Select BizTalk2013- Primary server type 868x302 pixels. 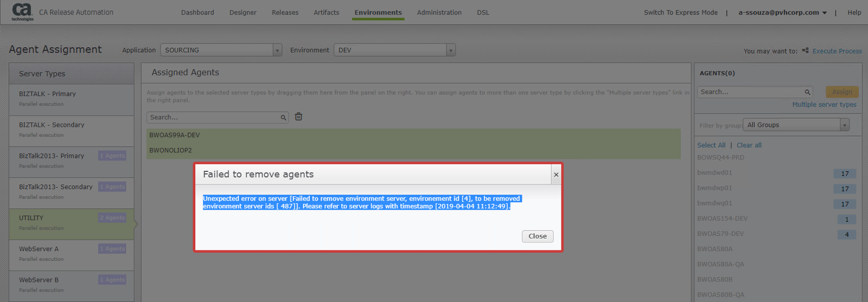click(x=72, y=162)
